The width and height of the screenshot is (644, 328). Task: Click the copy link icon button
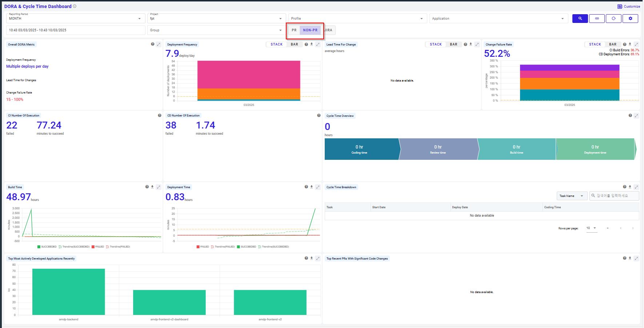coord(597,19)
